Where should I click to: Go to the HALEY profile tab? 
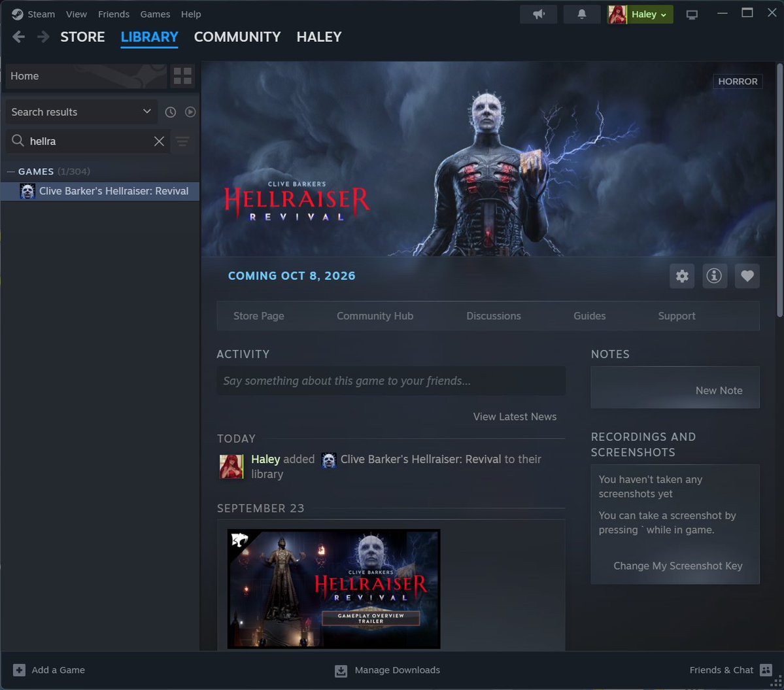pyautogui.click(x=319, y=37)
